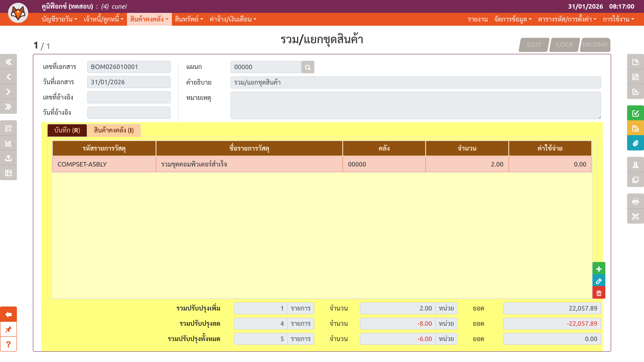Go to first record double-left arrow
This screenshot has height=362, width=644.
coord(8,62)
